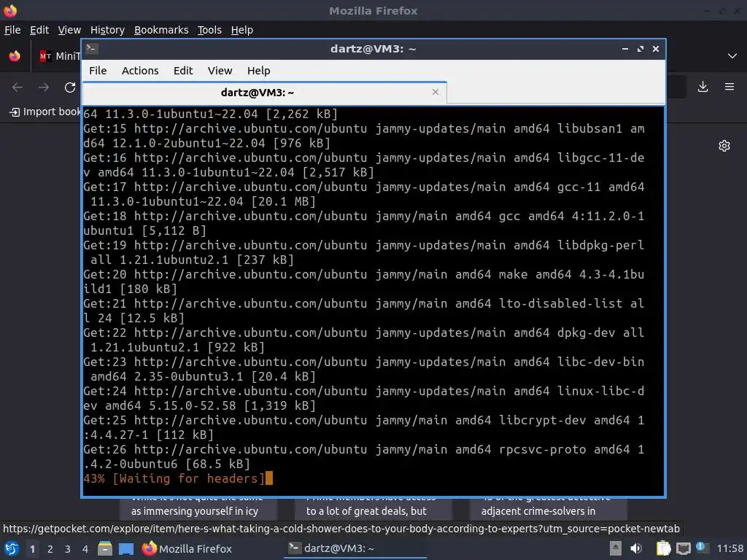
Task: Click the network connection tray icon
Action: pyautogui.click(x=683, y=549)
